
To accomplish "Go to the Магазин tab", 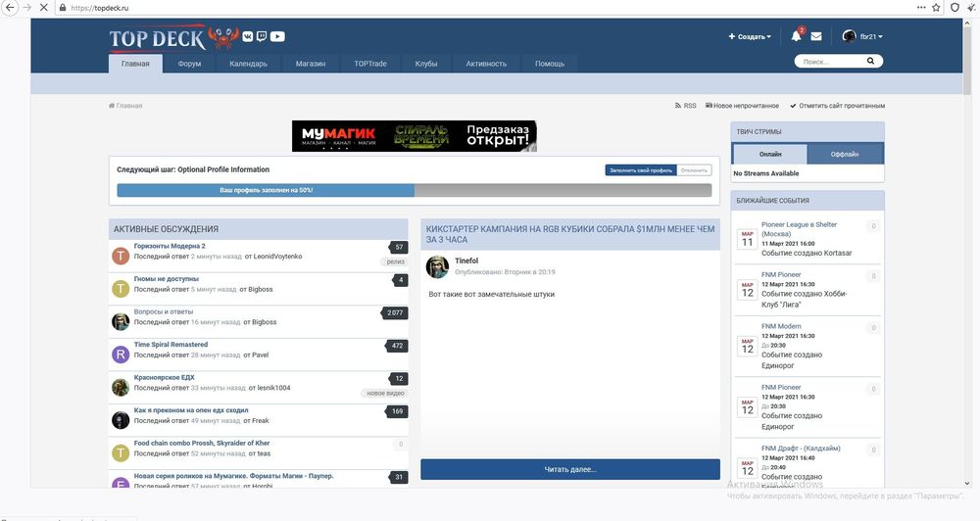I will click(310, 64).
